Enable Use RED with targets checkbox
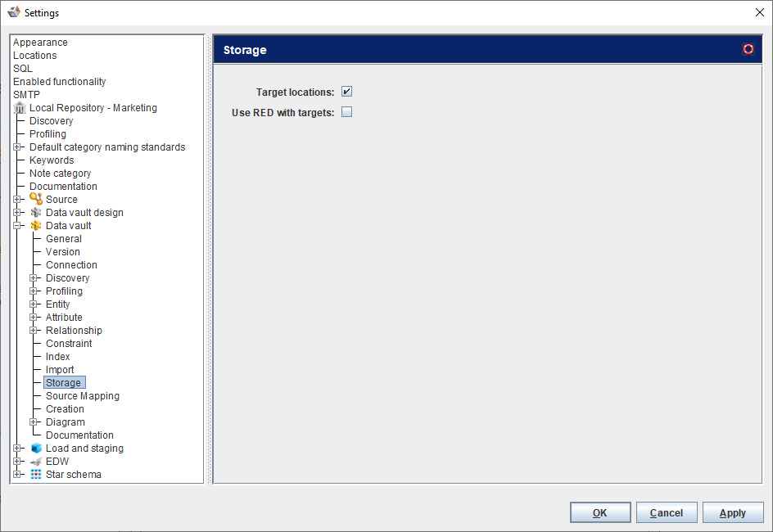The width and height of the screenshot is (773, 532). point(346,112)
